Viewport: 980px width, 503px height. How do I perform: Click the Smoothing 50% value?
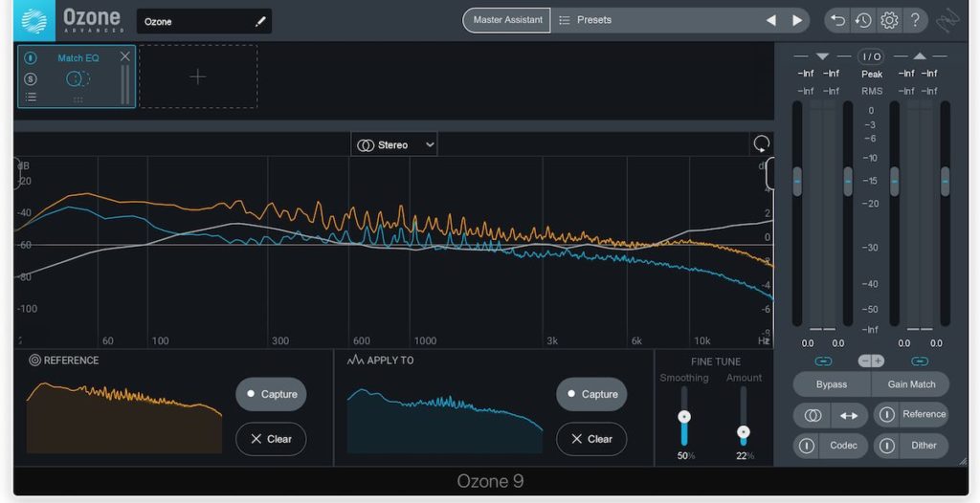point(685,456)
